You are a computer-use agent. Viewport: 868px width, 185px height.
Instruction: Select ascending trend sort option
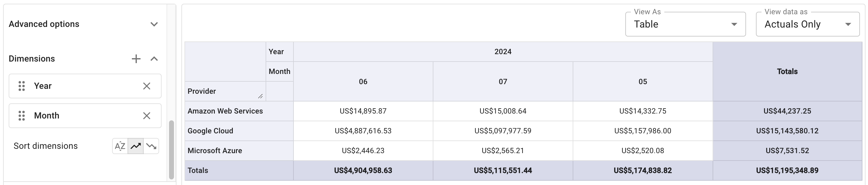pos(136,146)
